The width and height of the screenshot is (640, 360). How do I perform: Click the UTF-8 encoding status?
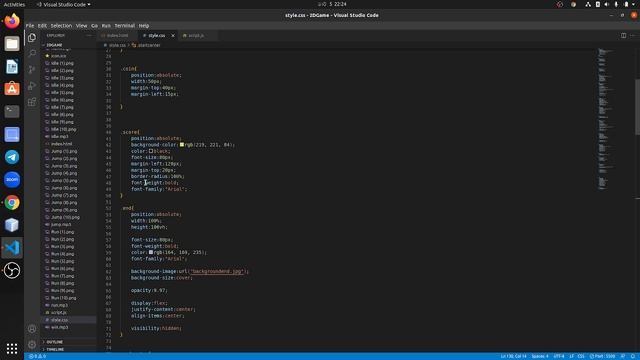pyautogui.click(x=559, y=356)
